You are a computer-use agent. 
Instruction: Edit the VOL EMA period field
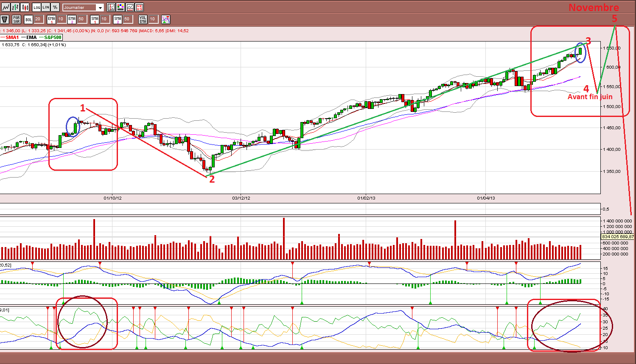pos(153,19)
